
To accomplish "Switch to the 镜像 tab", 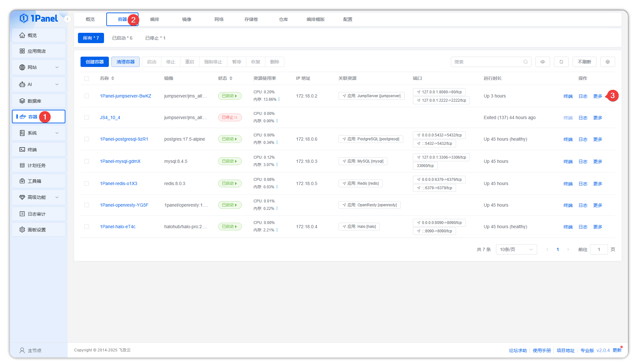I will point(187,19).
